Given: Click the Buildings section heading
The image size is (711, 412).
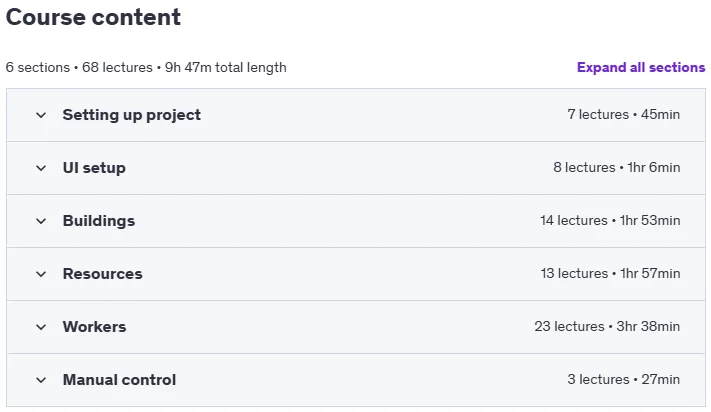Looking at the screenshot, I should (x=99, y=221).
